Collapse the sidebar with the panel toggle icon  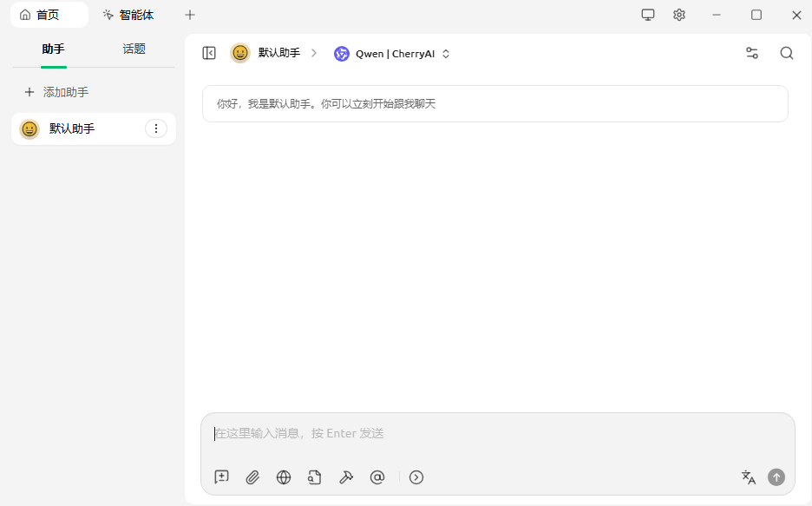pyautogui.click(x=209, y=53)
